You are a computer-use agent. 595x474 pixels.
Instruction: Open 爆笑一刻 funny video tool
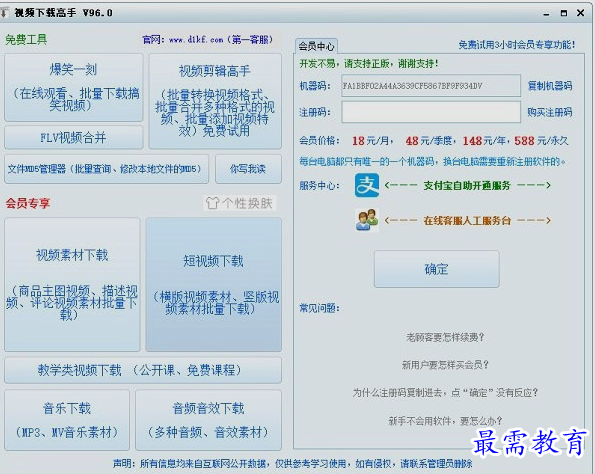[x=74, y=87]
